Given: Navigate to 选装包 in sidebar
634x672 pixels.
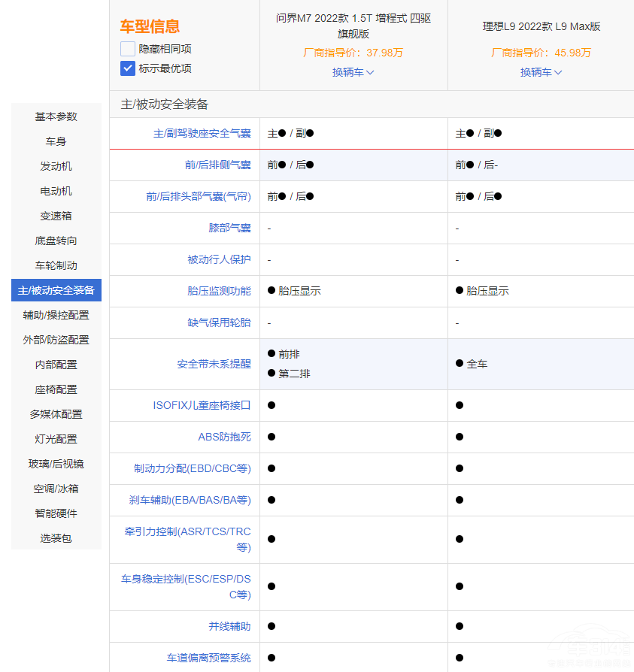Looking at the screenshot, I should (56, 538).
